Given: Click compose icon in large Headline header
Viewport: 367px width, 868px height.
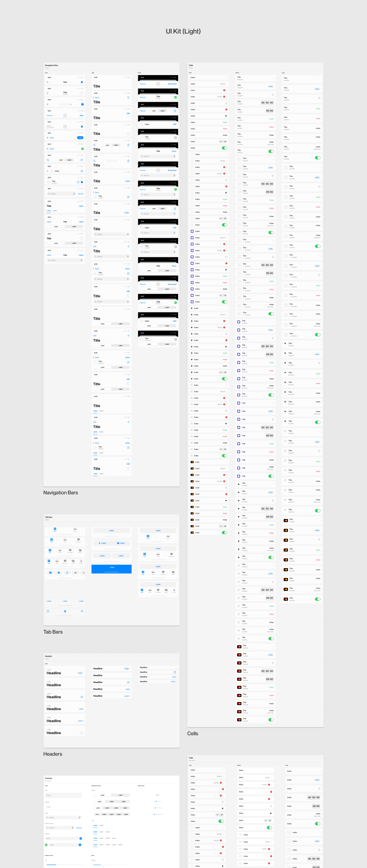Looking at the screenshot, I should (82, 697).
